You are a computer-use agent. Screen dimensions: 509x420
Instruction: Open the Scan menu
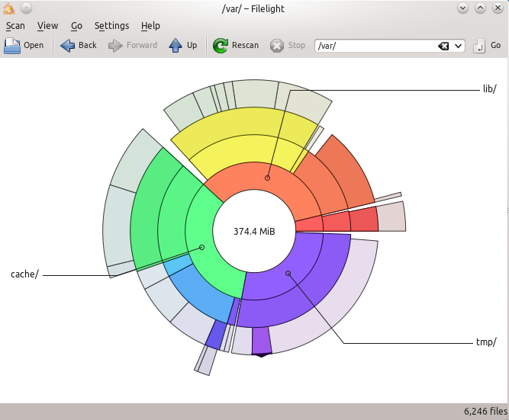point(15,26)
